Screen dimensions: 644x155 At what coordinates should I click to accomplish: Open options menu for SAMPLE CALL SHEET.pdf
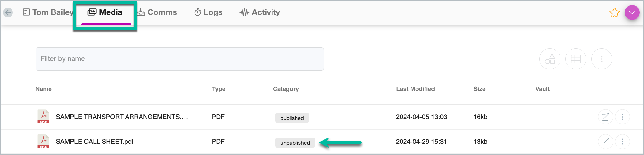click(622, 142)
